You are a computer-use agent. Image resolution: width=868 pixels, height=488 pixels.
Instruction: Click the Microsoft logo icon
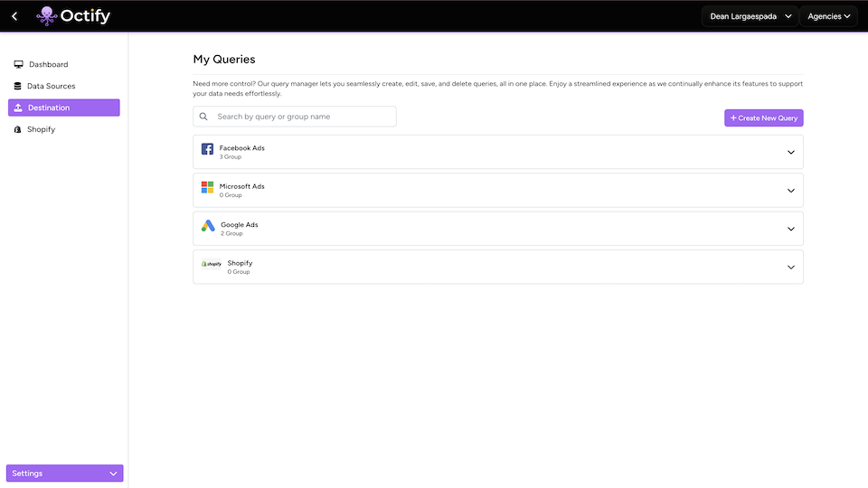click(208, 187)
